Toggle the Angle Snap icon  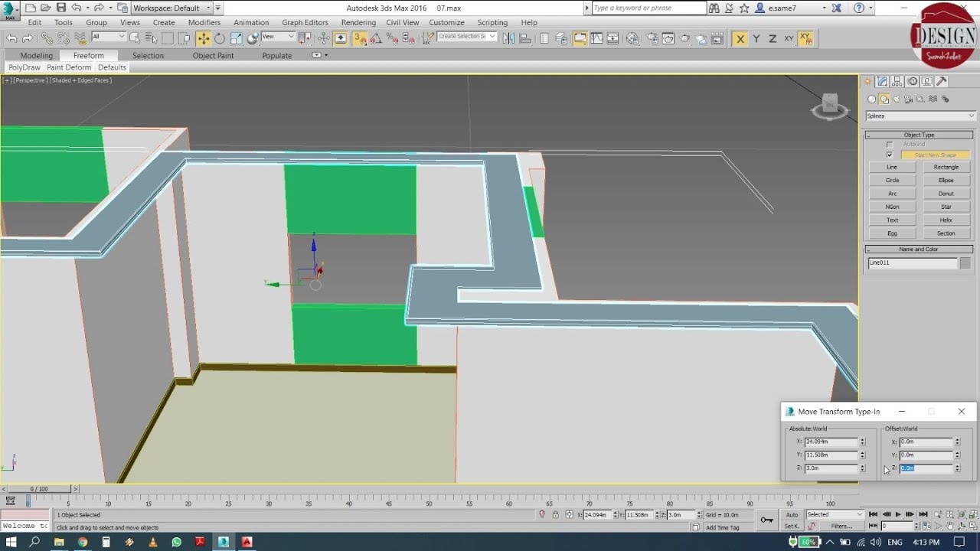(x=376, y=38)
